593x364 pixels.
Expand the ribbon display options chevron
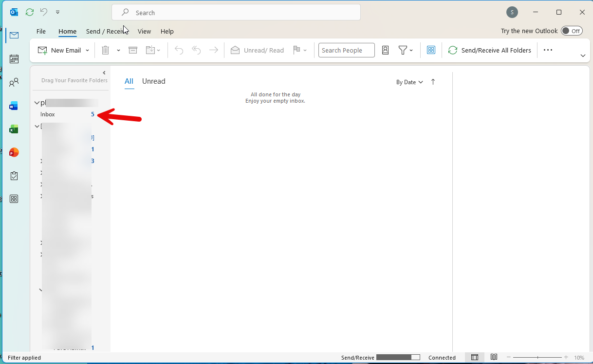coord(583,56)
